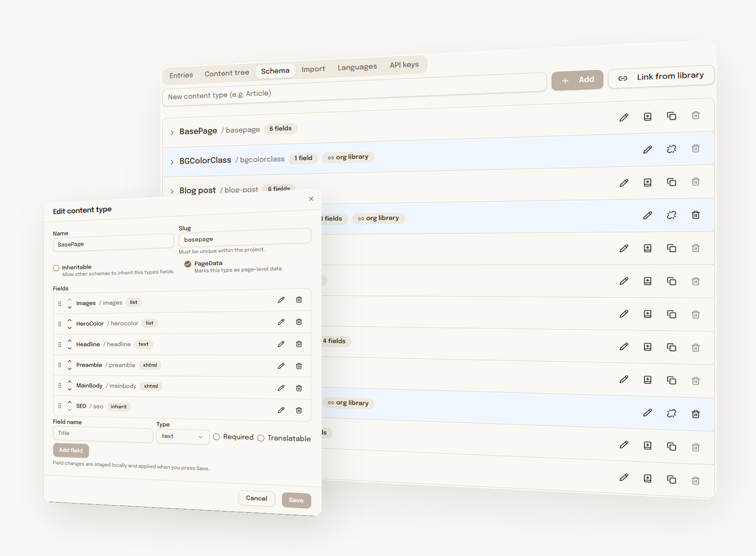
Task: Close the Edit content type dialog
Action: (311, 198)
